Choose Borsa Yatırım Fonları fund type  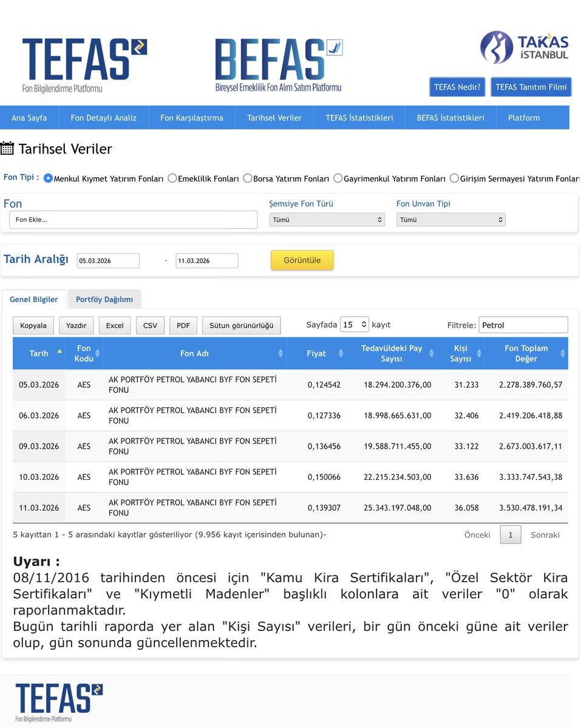click(247, 178)
